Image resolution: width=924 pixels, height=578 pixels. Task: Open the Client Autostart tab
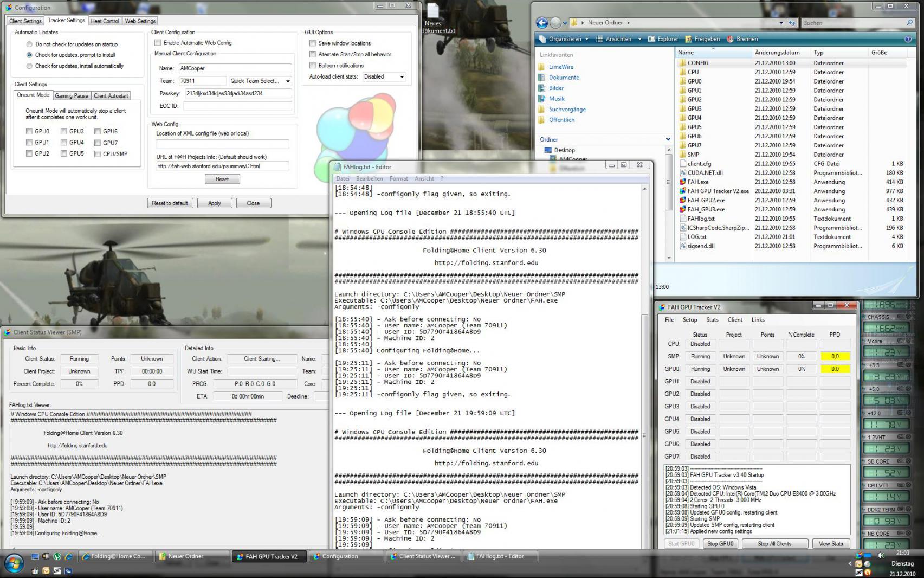111,96
